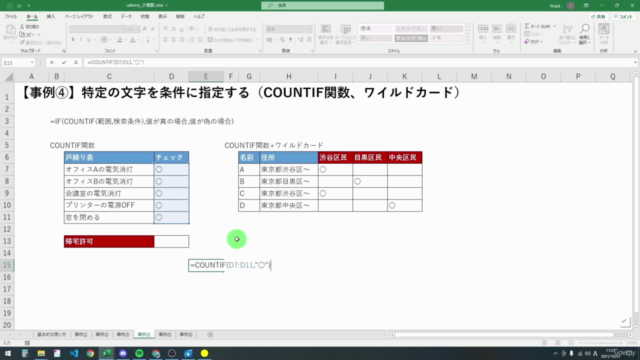Open the Copy dropdown arrow
Image resolution: width=640 pixels, height=360 pixels.
click(39, 35)
